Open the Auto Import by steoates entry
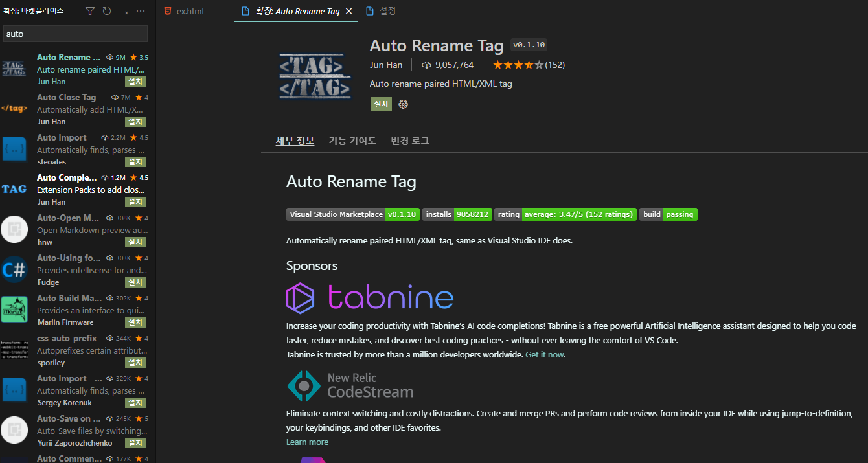This screenshot has width=868, height=463. click(x=78, y=150)
